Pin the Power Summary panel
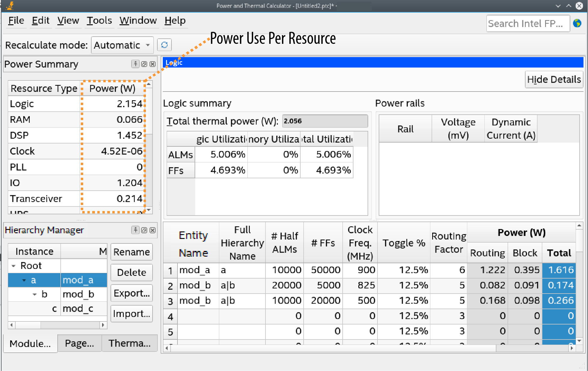 click(135, 64)
